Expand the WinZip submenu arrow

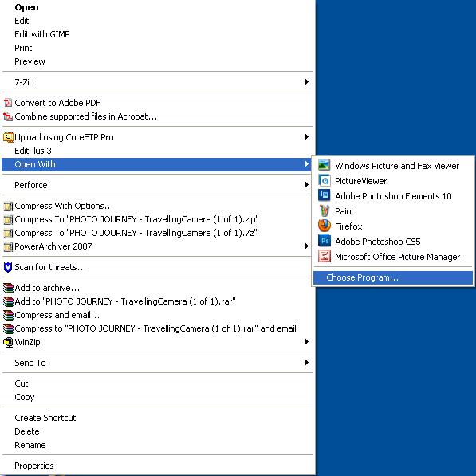307,342
